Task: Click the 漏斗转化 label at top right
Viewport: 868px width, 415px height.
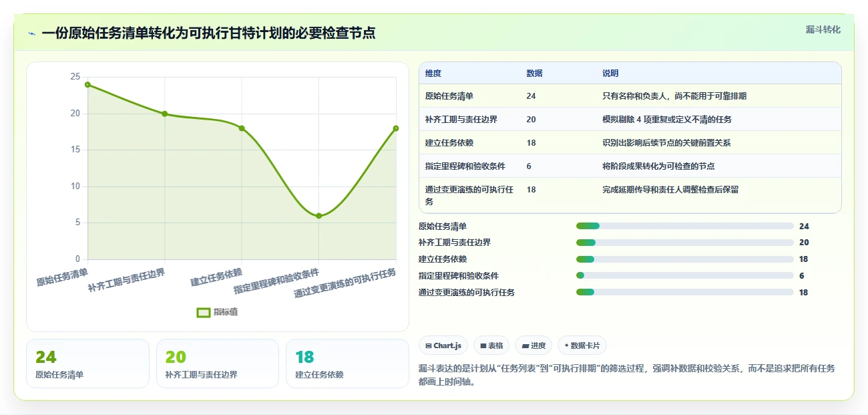Action: [823, 30]
